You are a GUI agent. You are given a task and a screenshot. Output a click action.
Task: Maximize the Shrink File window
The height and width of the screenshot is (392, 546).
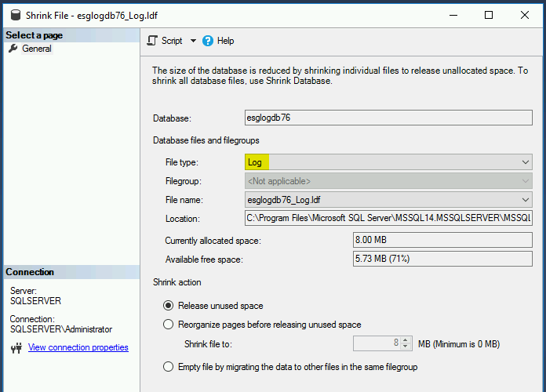[489, 15]
